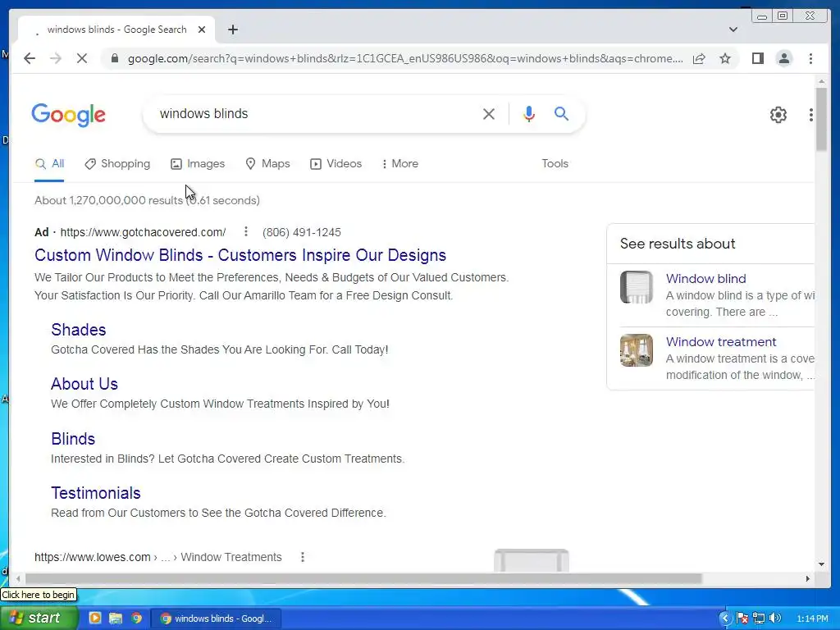Screen dimensions: 840x630
Task: Open the Chrome profile avatar
Action: [783, 58]
